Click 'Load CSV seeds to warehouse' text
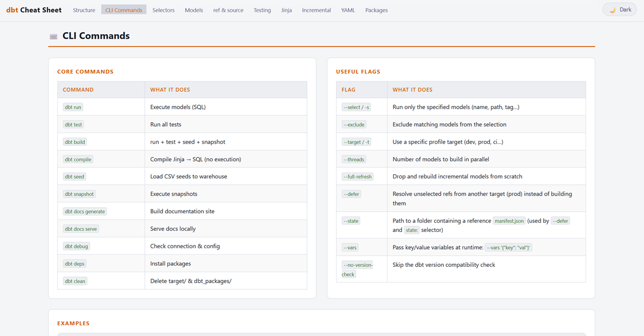This screenshot has height=336, width=644. coord(189,176)
